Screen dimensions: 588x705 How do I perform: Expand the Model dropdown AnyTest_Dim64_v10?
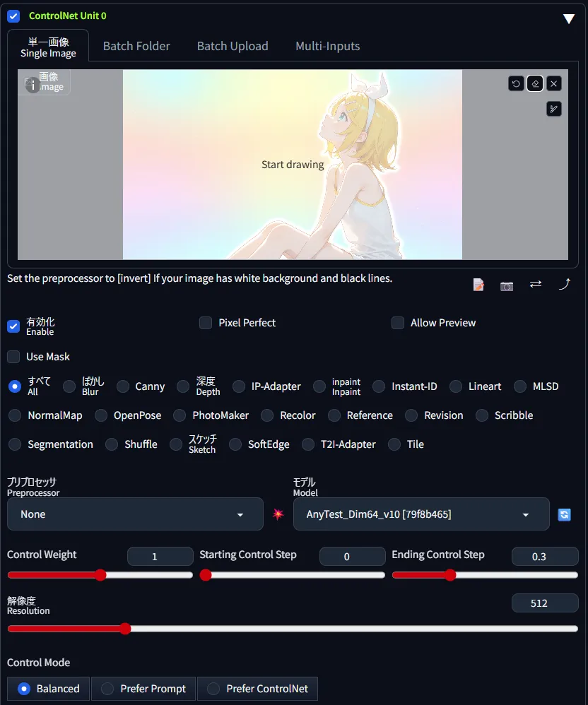[421, 514]
